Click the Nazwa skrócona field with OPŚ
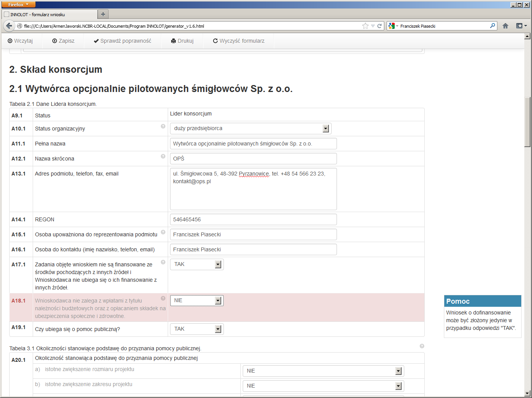Viewport: 532px width, 398px height. click(x=253, y=159)
